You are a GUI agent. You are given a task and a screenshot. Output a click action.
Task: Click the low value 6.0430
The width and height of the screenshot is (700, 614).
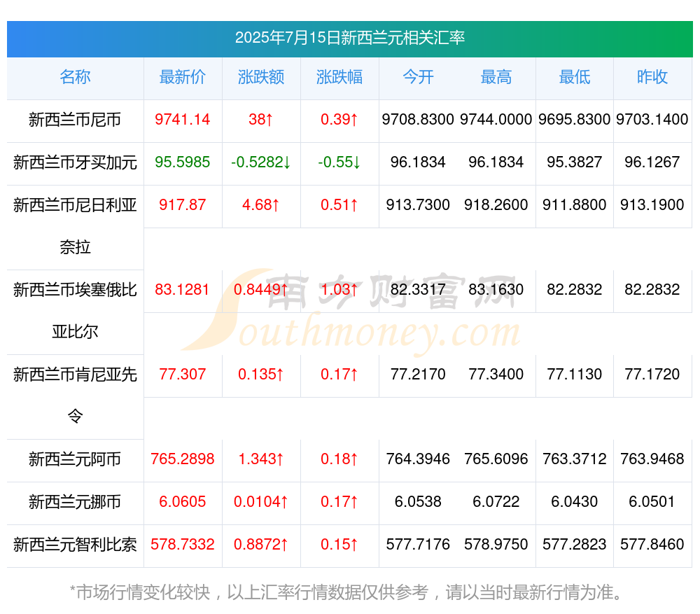click(x=575, y=502)
